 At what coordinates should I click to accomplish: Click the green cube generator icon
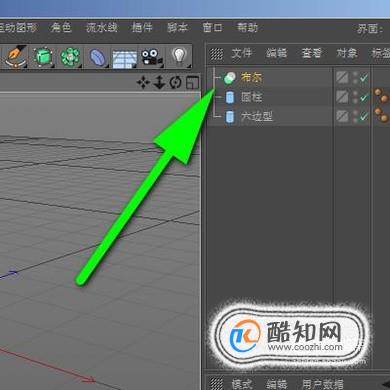[43, 57]
